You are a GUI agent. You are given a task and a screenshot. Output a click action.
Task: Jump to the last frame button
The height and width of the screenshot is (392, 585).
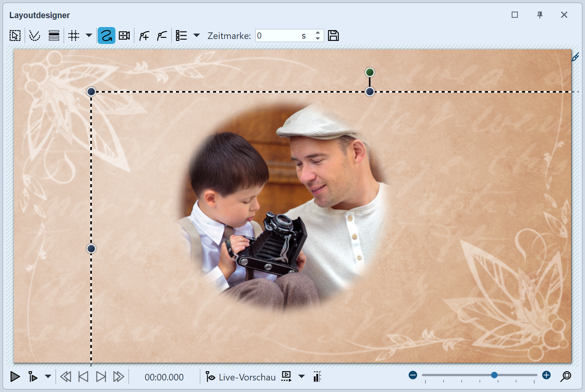coord(101,377)
